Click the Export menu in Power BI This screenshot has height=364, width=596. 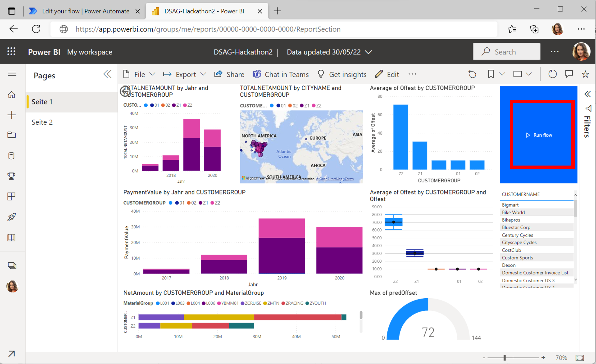click(x=185, y=74)
